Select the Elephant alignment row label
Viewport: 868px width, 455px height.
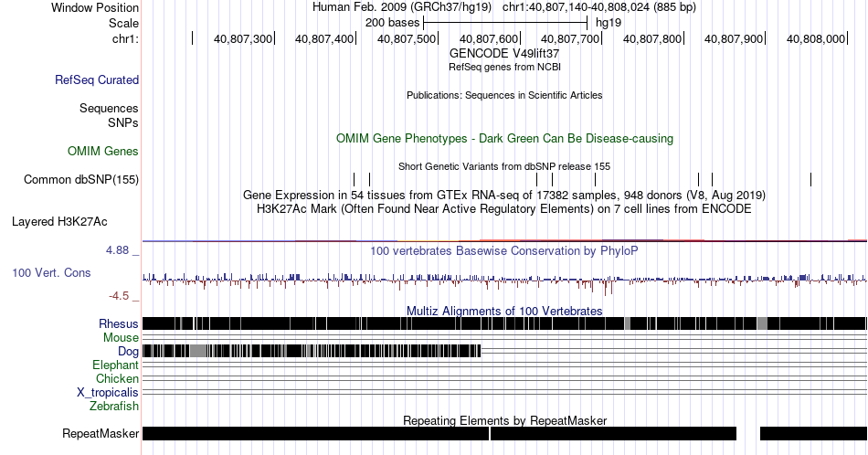115,365
